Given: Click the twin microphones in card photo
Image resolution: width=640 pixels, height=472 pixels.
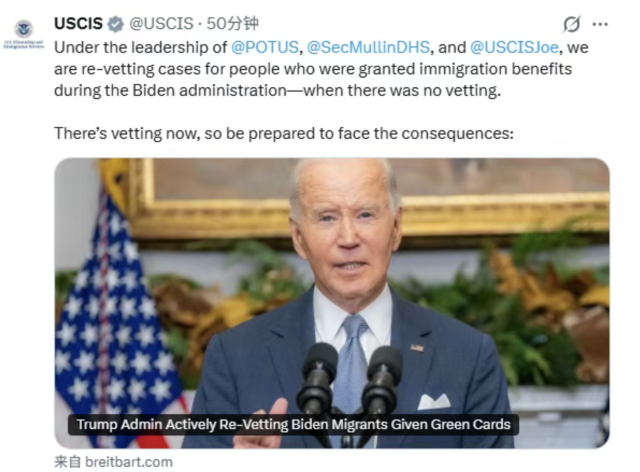Looking at the screenshot, I should 350,382.
